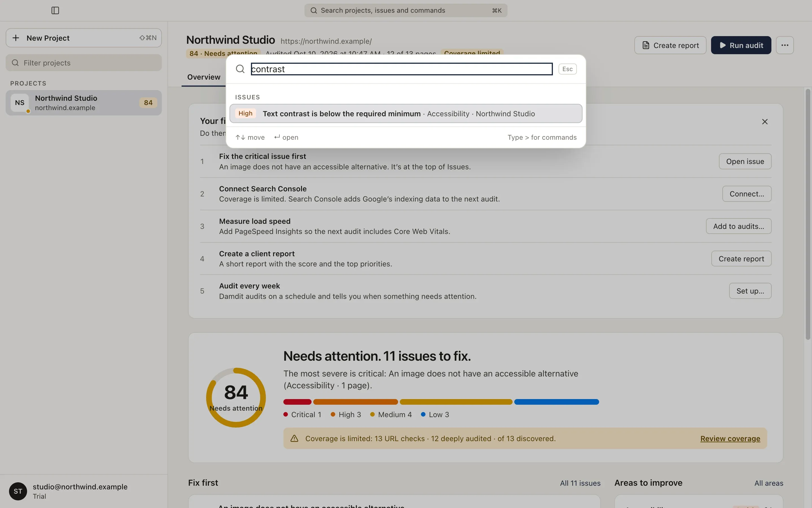Viewport: 812px width, 508px height.
Task: Click into the contrast search field
Action: (402, 69)
